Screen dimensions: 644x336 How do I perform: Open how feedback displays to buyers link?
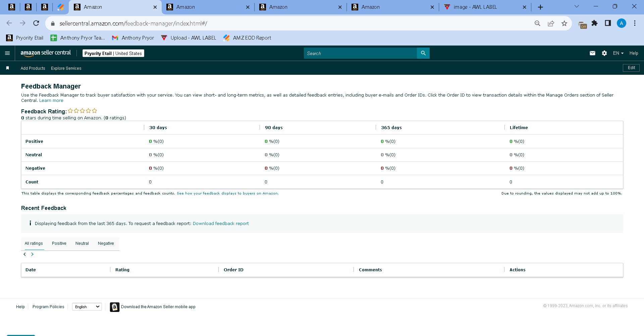coord(227,193)
